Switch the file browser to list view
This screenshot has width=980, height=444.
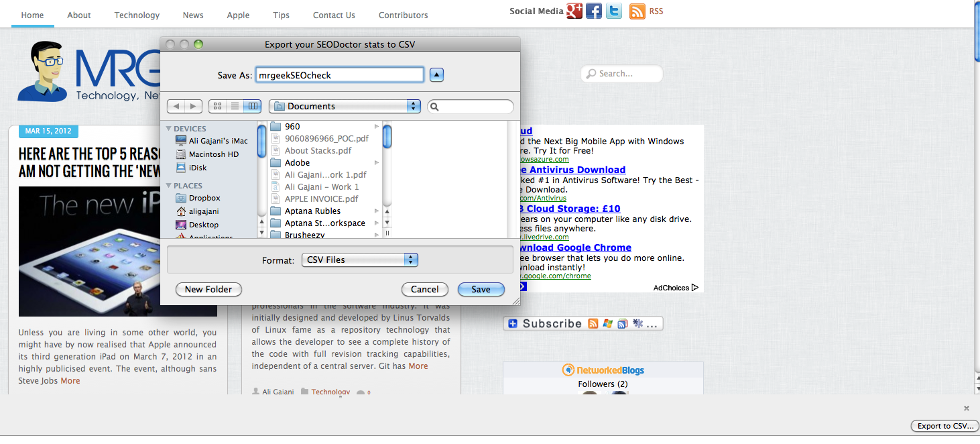(x=235, y=106)
